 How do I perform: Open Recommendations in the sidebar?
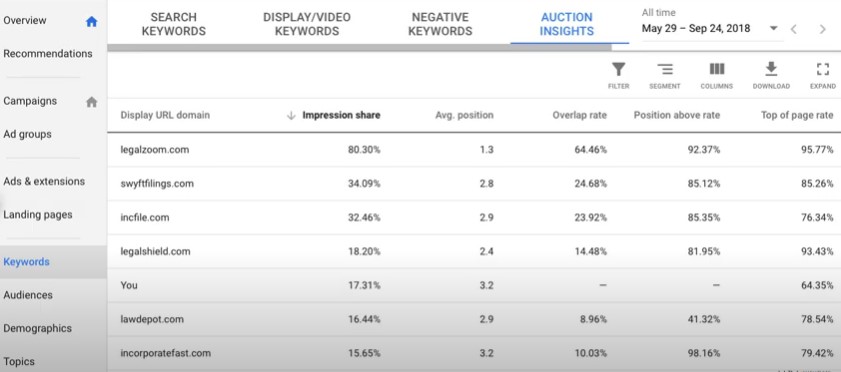coord(48,54)
